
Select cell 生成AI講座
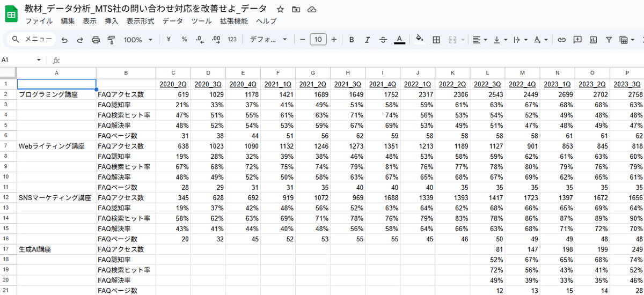point(56,249)
